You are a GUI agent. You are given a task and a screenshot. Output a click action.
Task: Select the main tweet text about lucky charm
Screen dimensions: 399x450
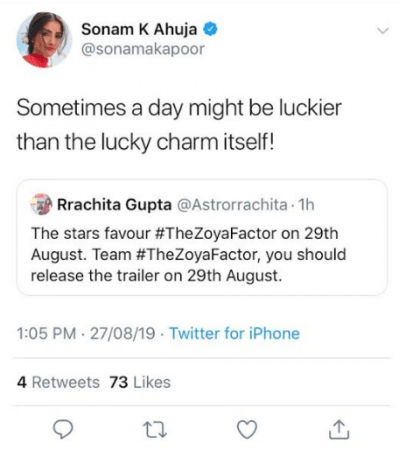click(x=179, y=125)
